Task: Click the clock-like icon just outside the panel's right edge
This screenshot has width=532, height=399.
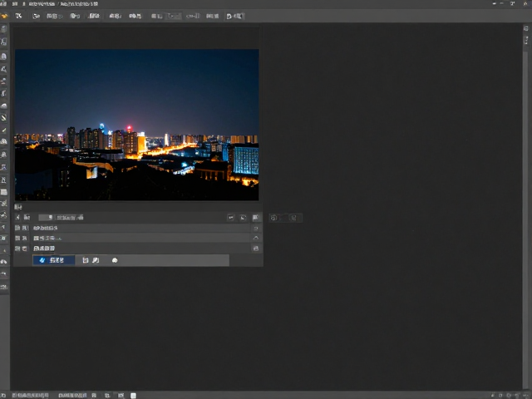Action: click(x=273, y=218)
